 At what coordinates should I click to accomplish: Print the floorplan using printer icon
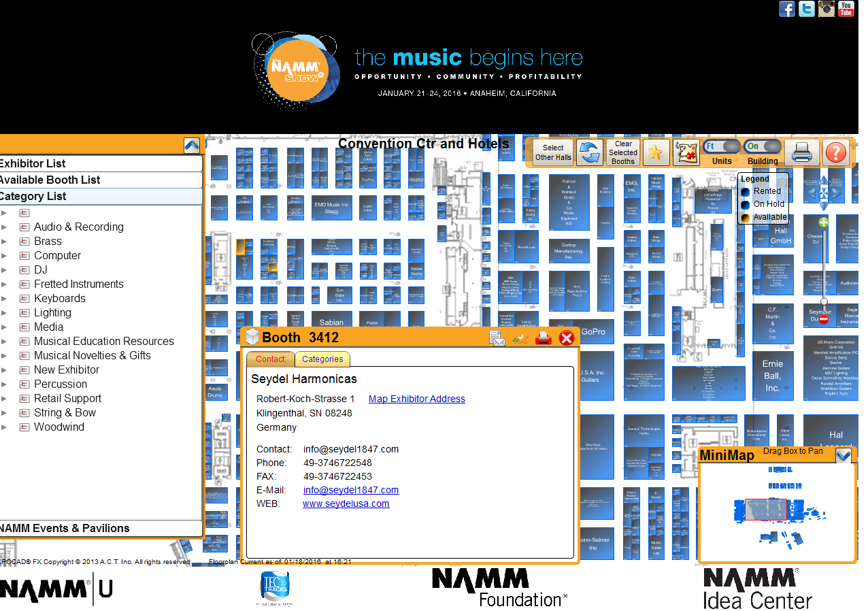(801, 152)
